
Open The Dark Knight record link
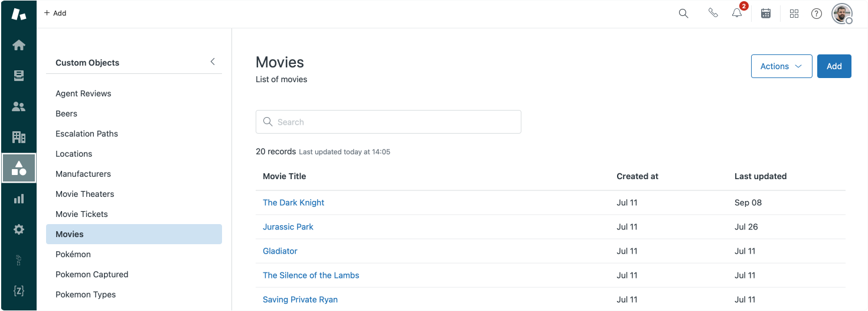[293, 202]
